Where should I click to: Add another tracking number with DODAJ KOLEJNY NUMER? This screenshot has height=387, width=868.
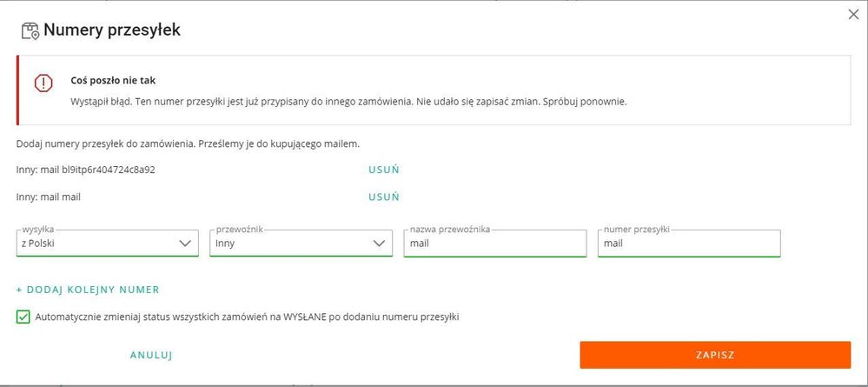(88, 290)
